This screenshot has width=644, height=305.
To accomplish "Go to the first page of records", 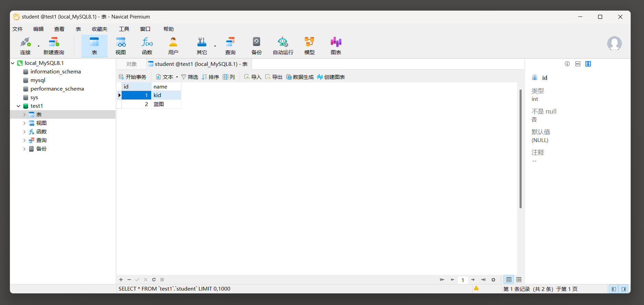I will click(x=442, y=280).
